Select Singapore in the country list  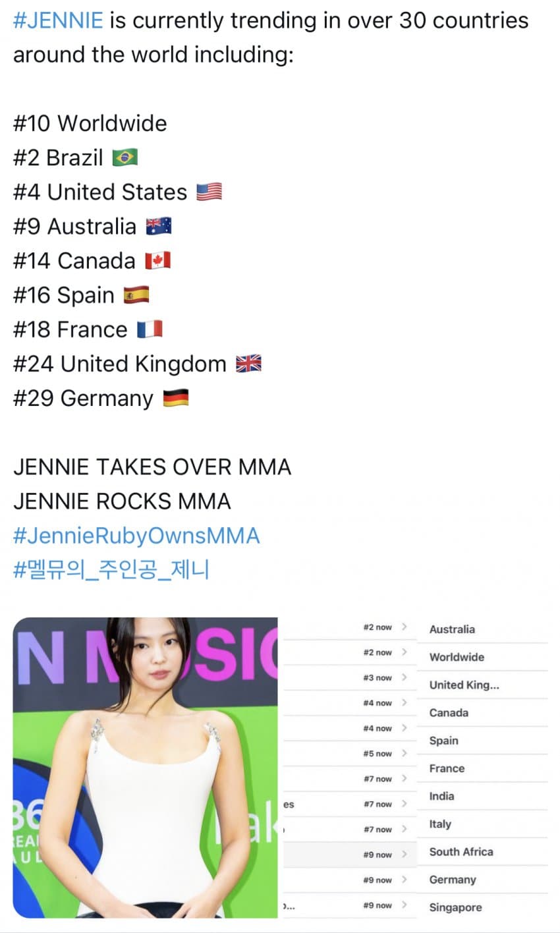coord(455,907)
